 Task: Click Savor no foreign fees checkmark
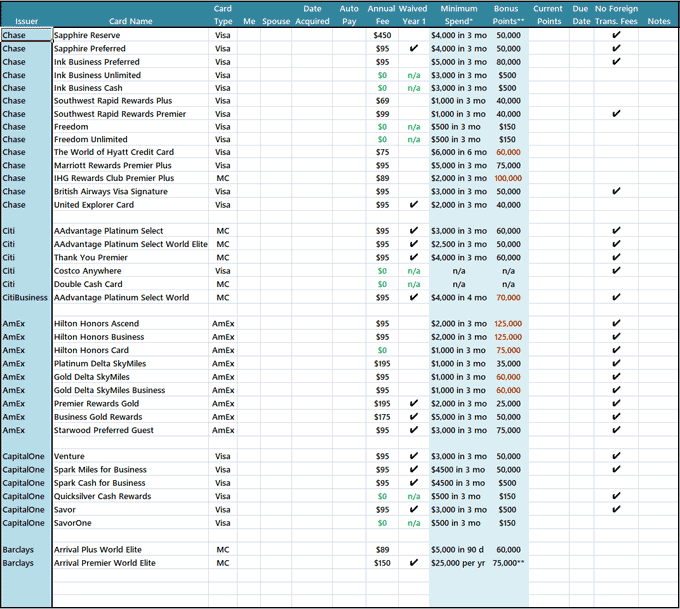(616, 509)
